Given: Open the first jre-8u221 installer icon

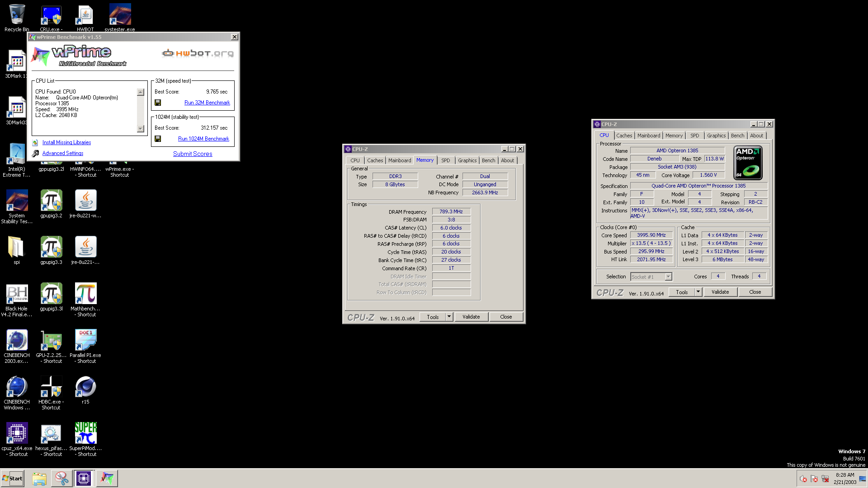Looking at the screenshot, I should [x=85, y=204].
